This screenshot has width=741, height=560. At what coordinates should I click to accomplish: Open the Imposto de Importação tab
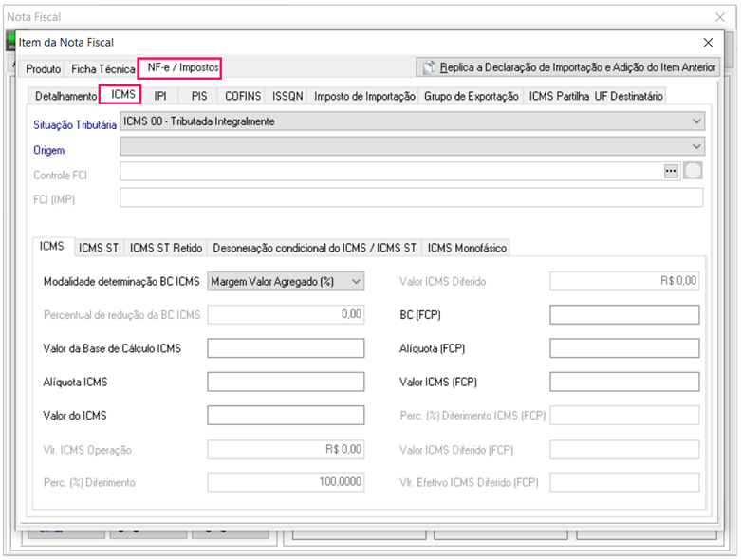364,96
